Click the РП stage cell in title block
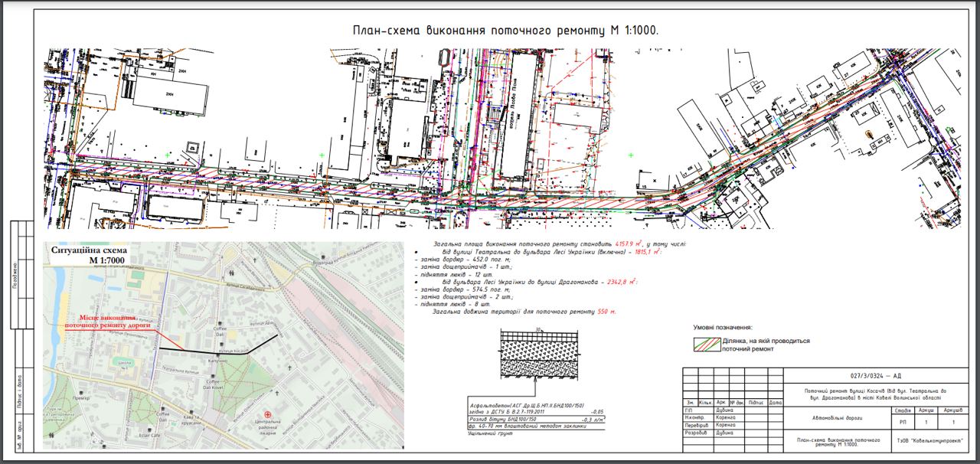980x464 pixels. 902,422
